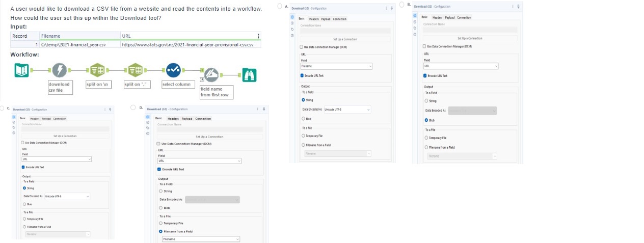This screenshot has height=243, width=644.
Task: Open the Payload tab in option D
Action: [187, 119]
